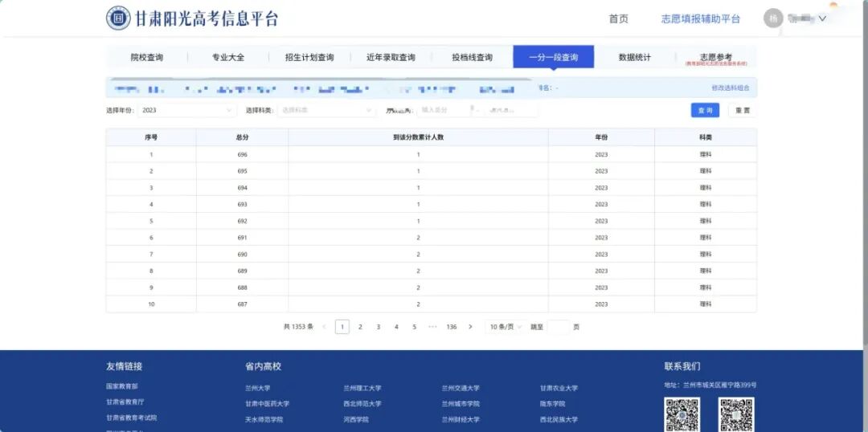Click the 甘肃阳光高考信息平台 logo emblem
The image size is (868, 432).
118,18
